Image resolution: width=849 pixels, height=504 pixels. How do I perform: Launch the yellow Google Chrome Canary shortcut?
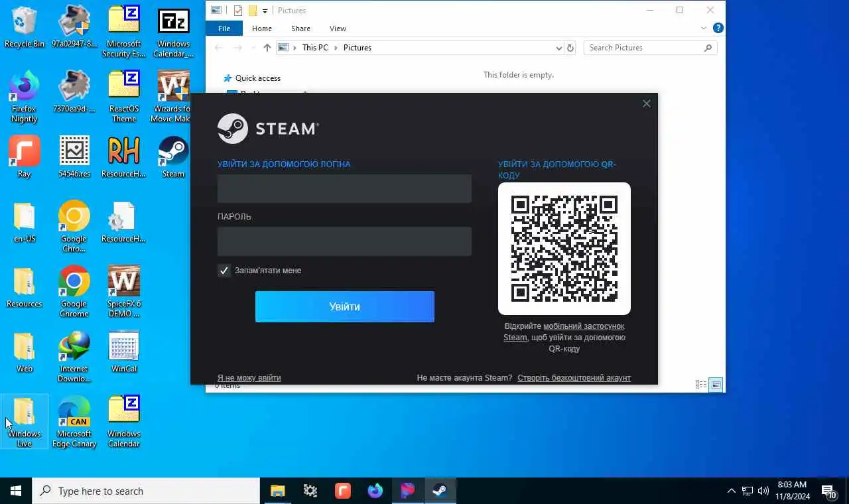[x=74, y=226]
